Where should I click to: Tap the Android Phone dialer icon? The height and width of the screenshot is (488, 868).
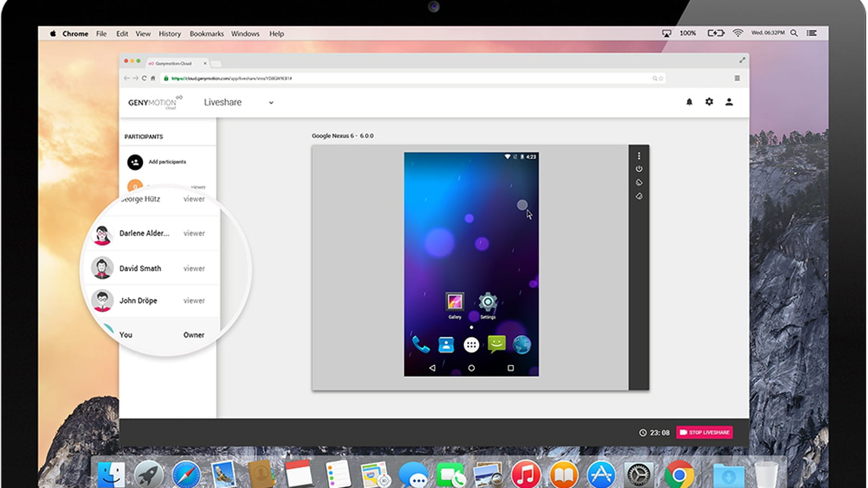(x=420, y=344)
